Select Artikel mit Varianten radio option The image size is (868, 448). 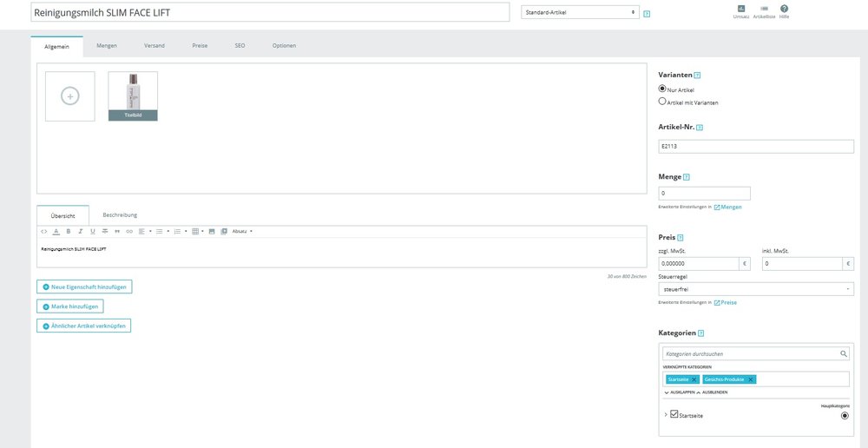(x=662, y=102)
